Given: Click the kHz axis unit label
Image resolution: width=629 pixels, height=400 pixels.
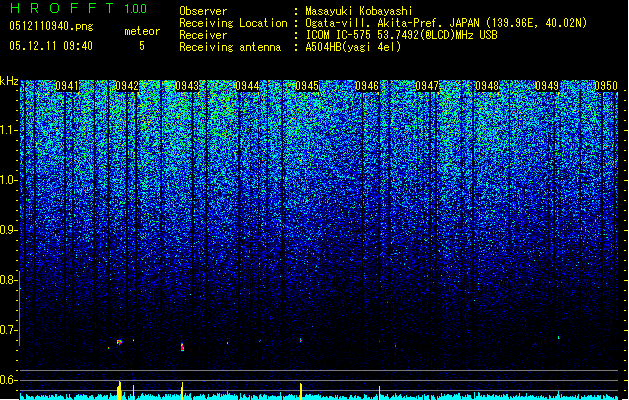Looking at the screenshot, I should coord(9,81).
